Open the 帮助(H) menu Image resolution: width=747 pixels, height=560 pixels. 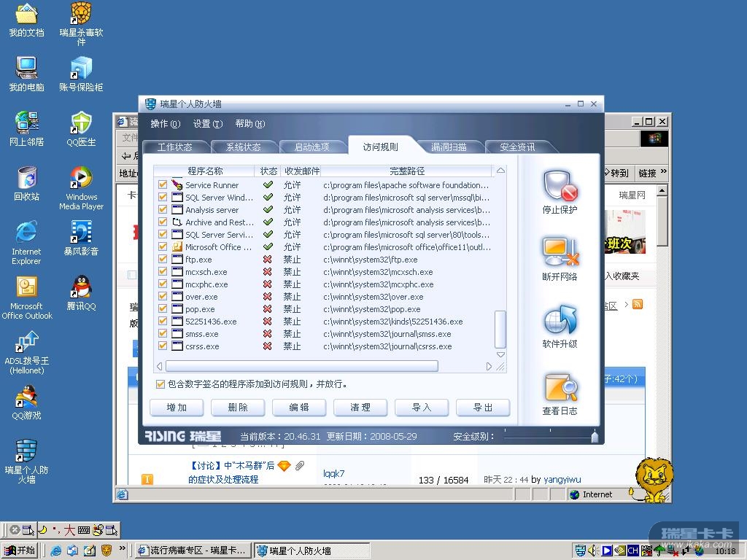250,124
